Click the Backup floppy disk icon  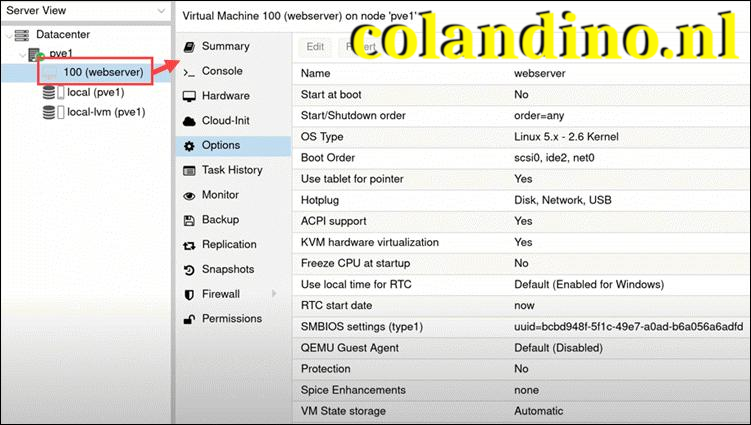[x=189, y=220]
